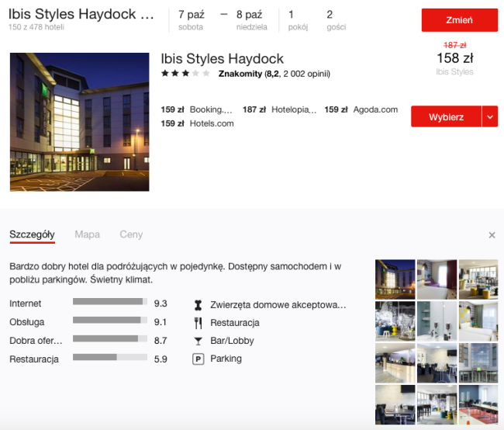This screenshot has height=430, width=504.
Task: Click the Wybierz button
Action: (446, 116)
